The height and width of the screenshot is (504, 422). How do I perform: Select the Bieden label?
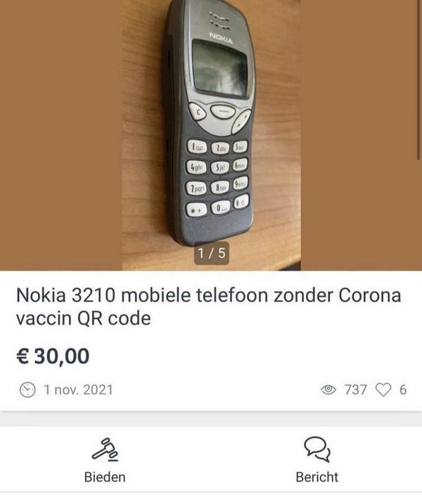[105, 477]
